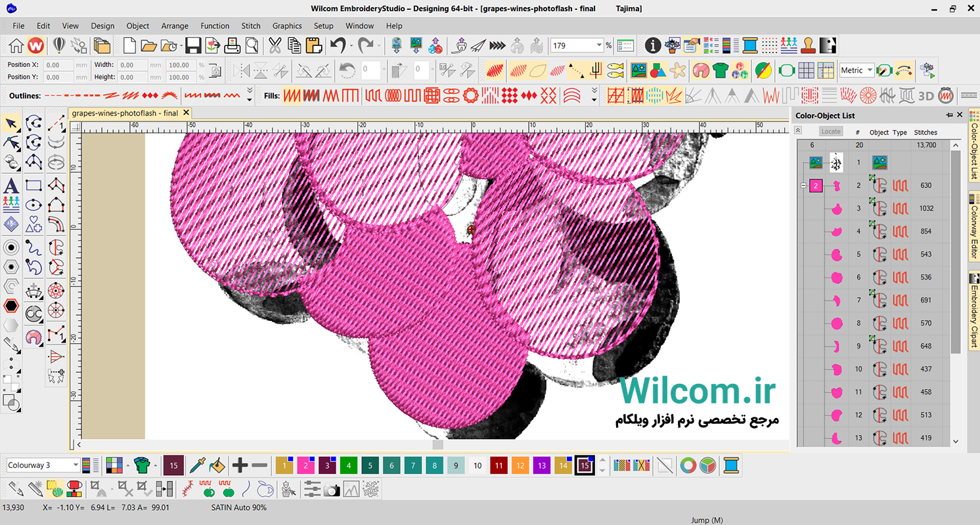Expand more Outlines stitch types
The width and height of the screenshot is (980, 525).
250,96
